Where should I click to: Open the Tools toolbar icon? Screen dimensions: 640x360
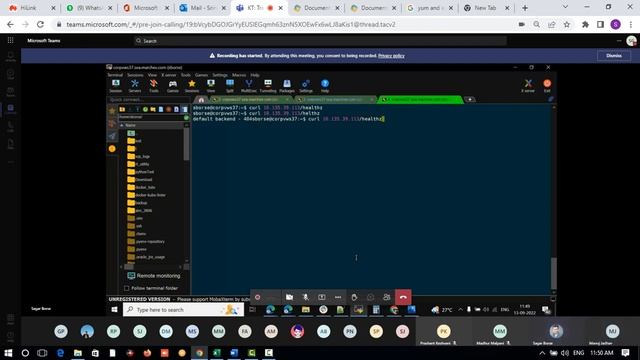point(154,86)
